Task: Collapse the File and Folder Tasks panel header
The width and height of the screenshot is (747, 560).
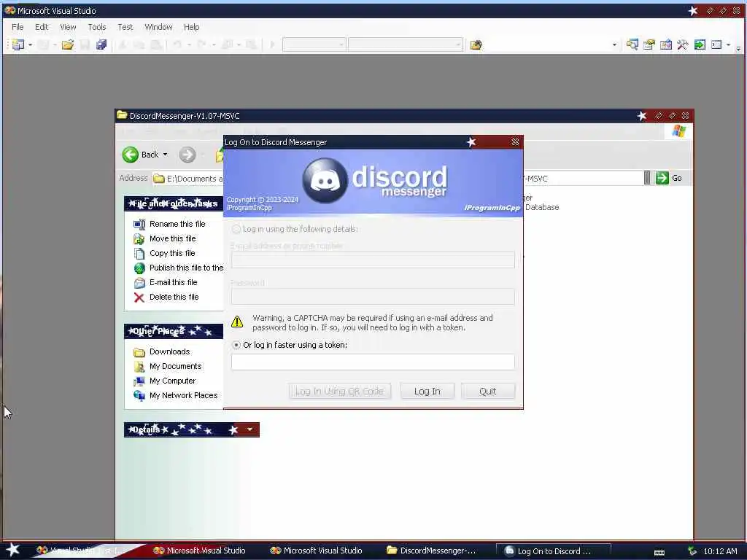Action: (x=174, y=203)
